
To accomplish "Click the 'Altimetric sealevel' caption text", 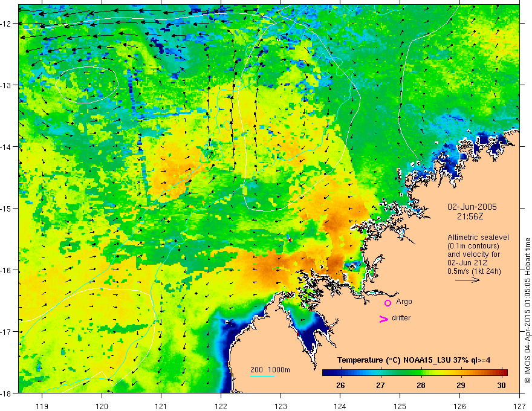I will pyautogui.click(x=478, y=238).
